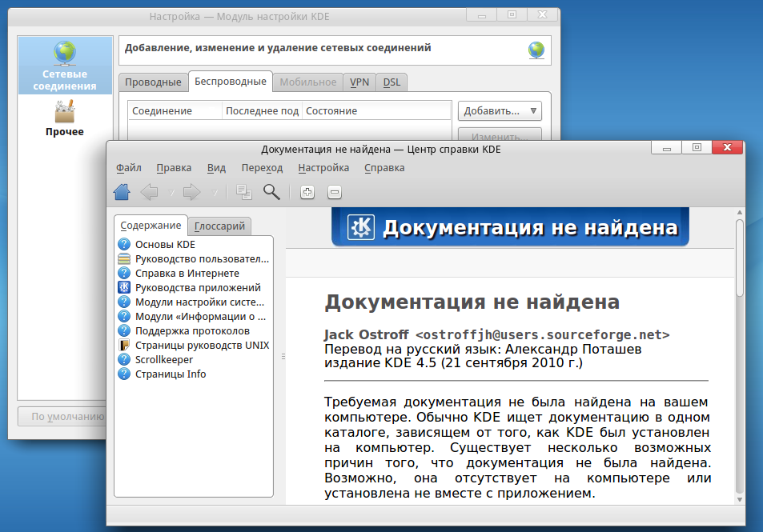Open Руководство пользовател… topic

click(x=202, y=259)
